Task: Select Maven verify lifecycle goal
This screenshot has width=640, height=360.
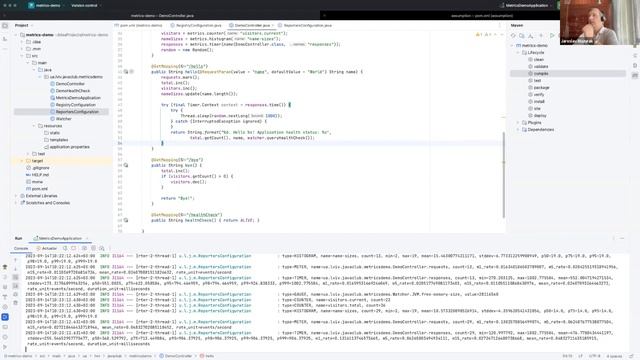Action: [x=538, y=95]
